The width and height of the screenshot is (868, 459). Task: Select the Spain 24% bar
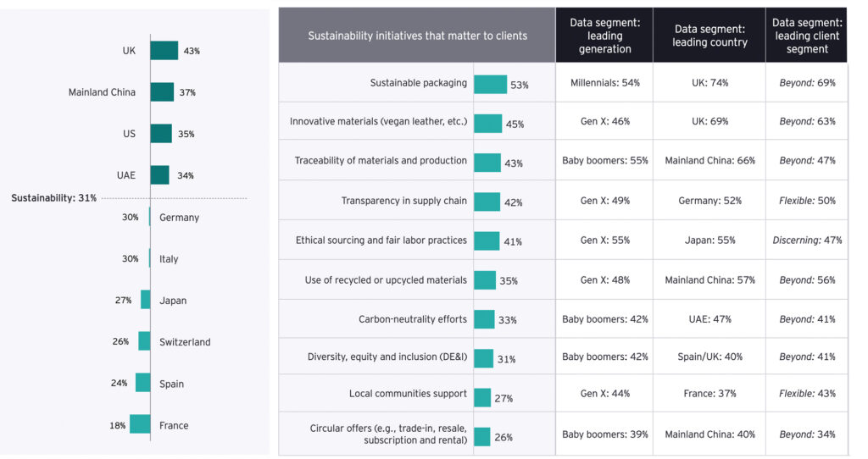coord(142,383)
